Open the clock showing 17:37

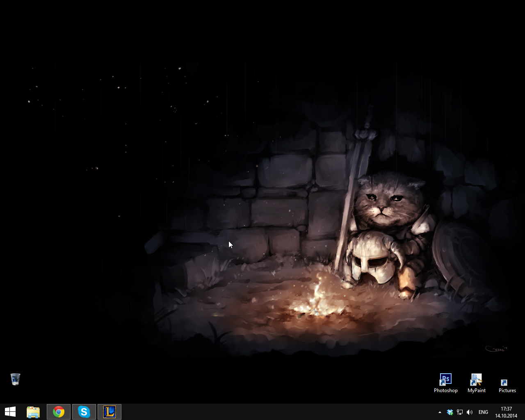(507, 412)
